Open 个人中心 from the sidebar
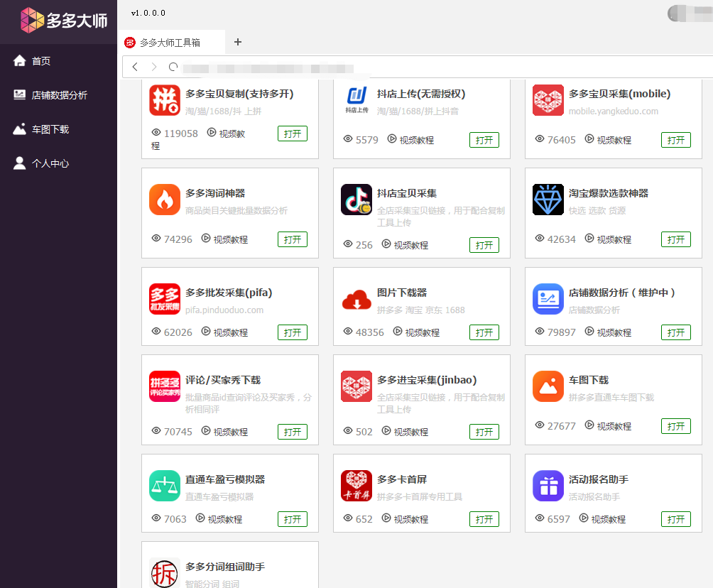Screen dimensions: 713x588 pos(50,163)
